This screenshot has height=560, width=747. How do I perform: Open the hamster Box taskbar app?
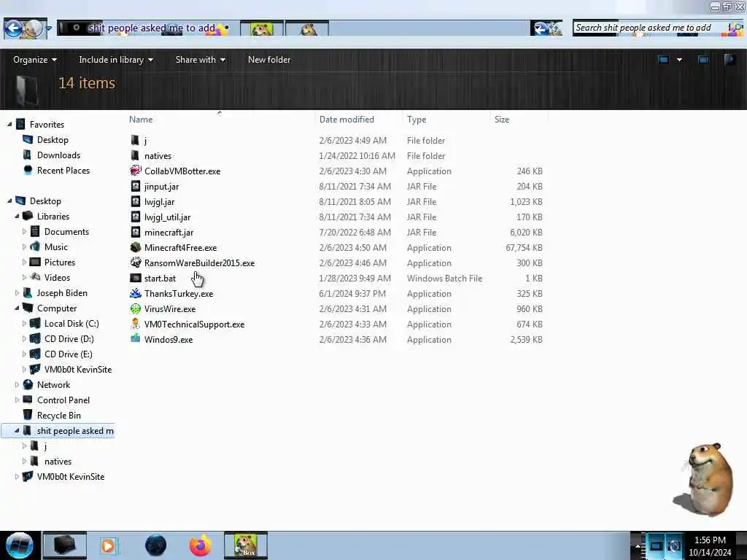click(x=245, y=545)
